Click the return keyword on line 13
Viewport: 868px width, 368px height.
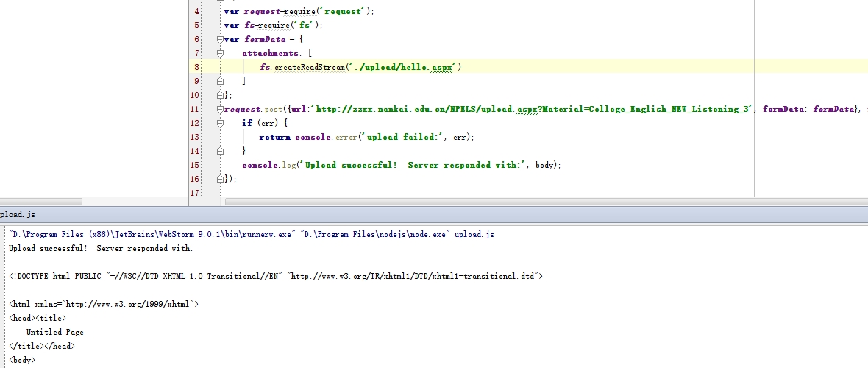click(x=274, y=137)
